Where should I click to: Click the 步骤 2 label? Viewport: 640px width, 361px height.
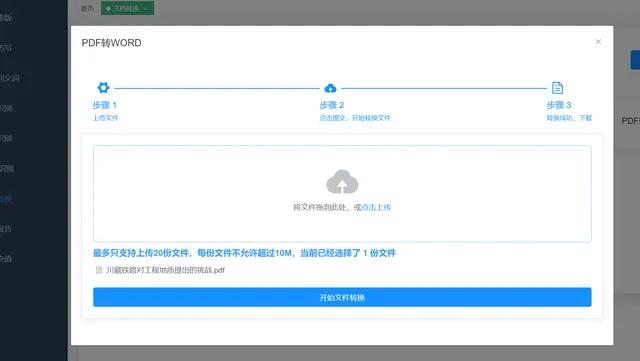331,105
